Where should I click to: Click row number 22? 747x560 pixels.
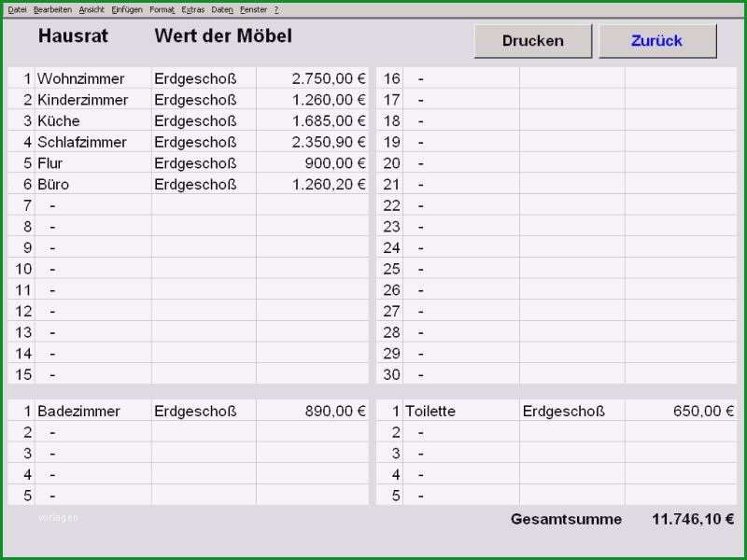[391, 205]
